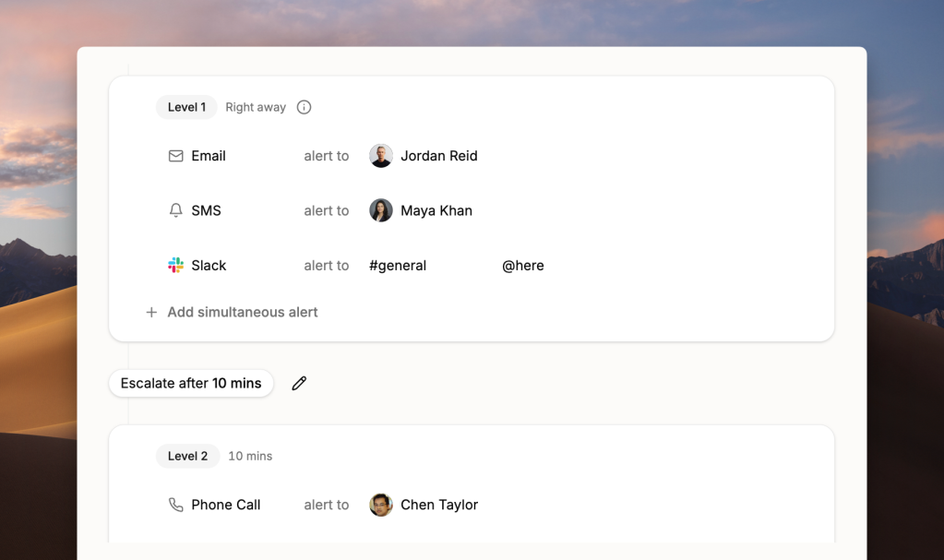Click alert to text in Slack row
This screenshot has height=560, width=944.
coord(327,266)
